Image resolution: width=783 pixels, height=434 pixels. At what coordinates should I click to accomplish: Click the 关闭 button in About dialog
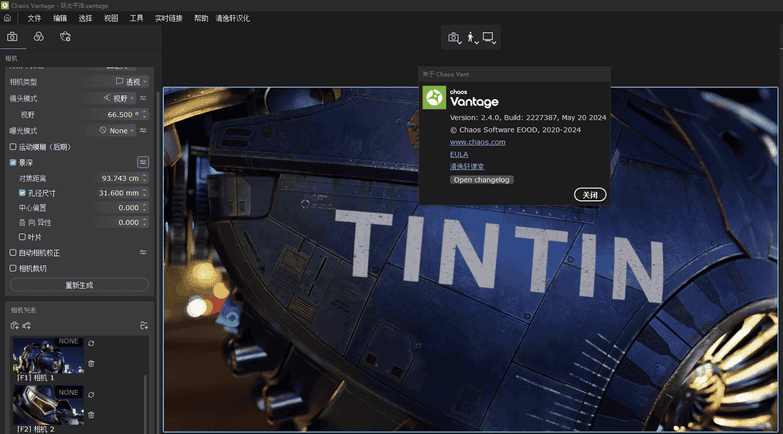tap(590, 195)
